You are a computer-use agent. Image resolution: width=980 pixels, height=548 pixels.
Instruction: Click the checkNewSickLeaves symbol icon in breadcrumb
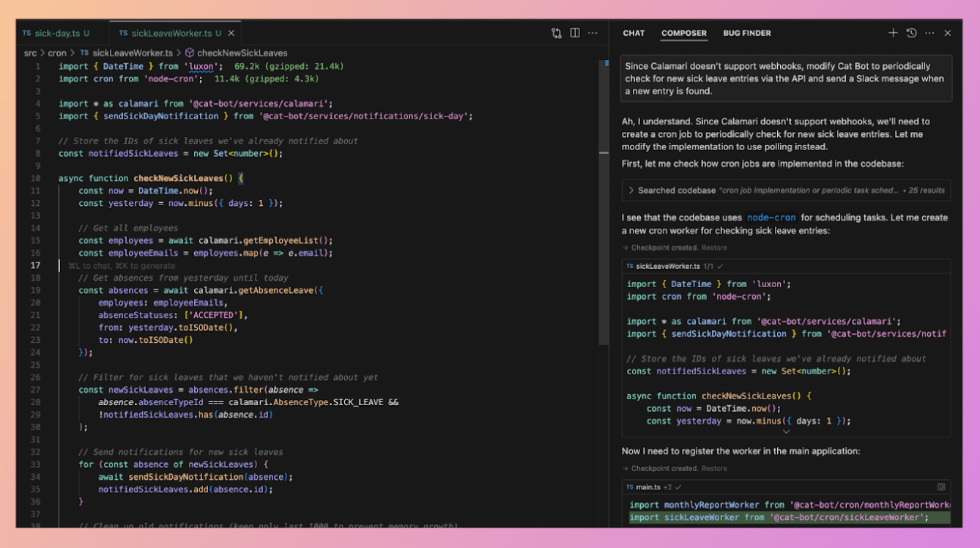[x=190, y=53]
